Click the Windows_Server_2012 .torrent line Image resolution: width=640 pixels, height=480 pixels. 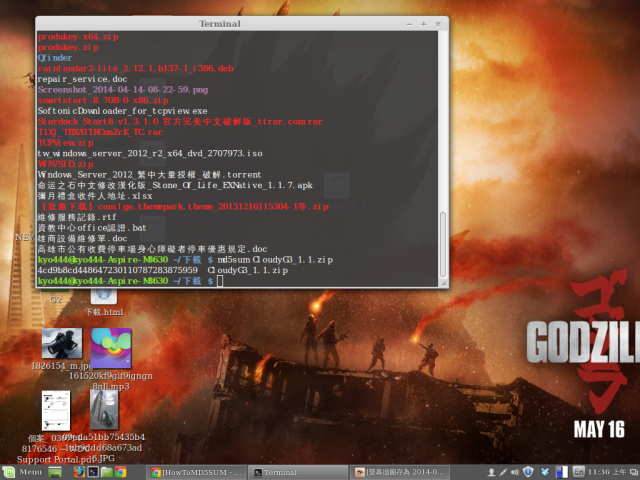coord(149,175)
